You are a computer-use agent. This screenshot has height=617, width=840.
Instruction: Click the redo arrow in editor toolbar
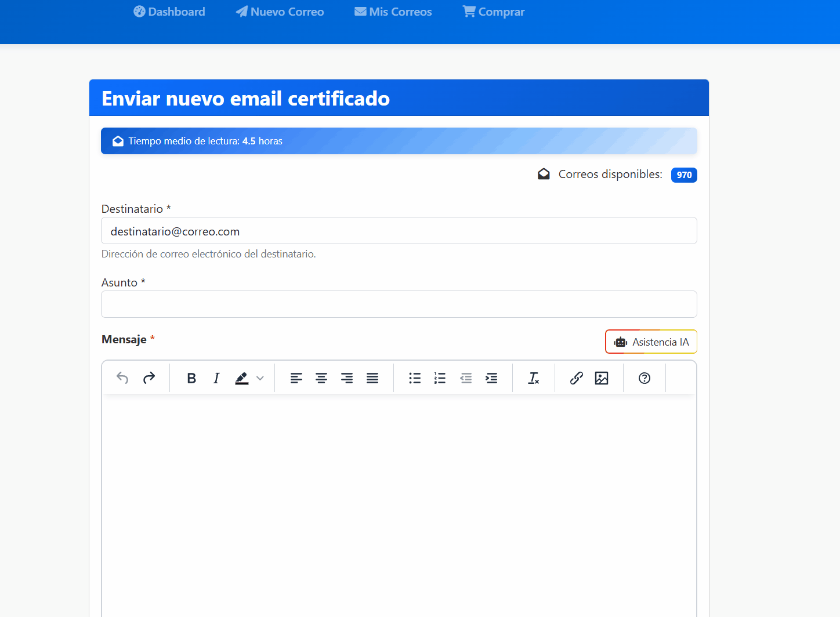pos(149,378)
